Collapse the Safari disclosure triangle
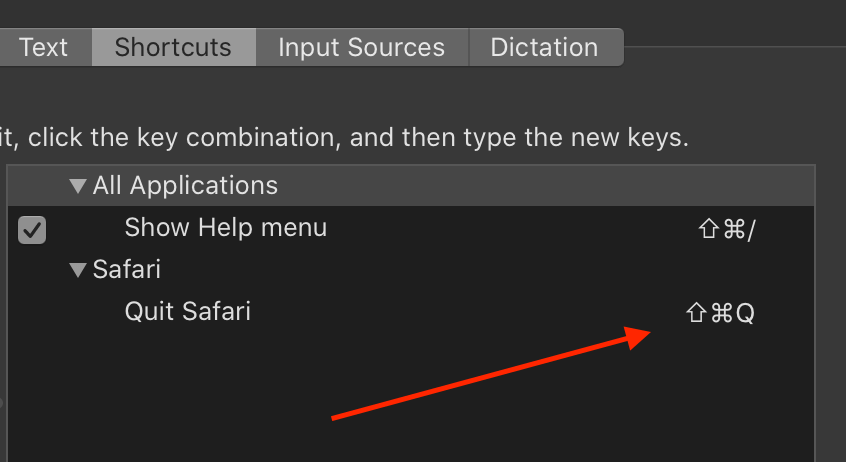The image size is (846, 462). 78,269
